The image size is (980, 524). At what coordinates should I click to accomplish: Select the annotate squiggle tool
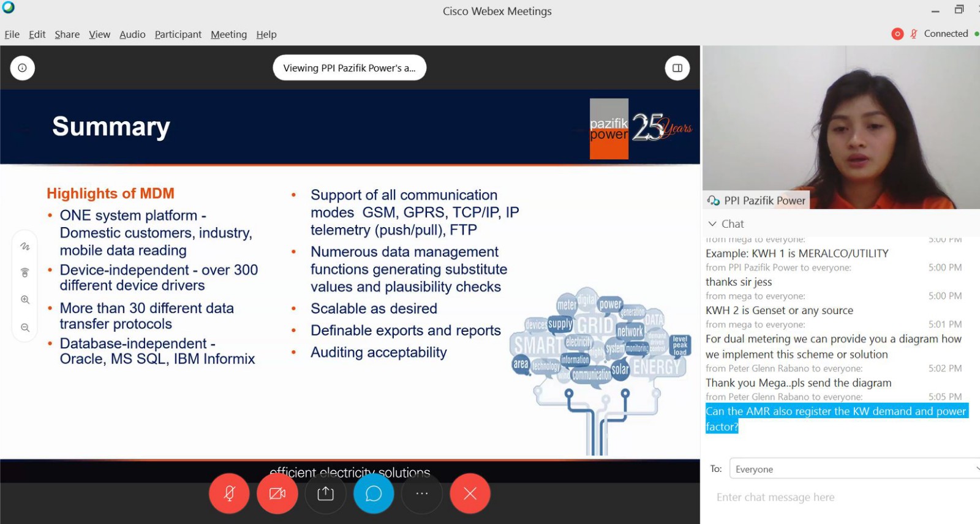point(25,247)
